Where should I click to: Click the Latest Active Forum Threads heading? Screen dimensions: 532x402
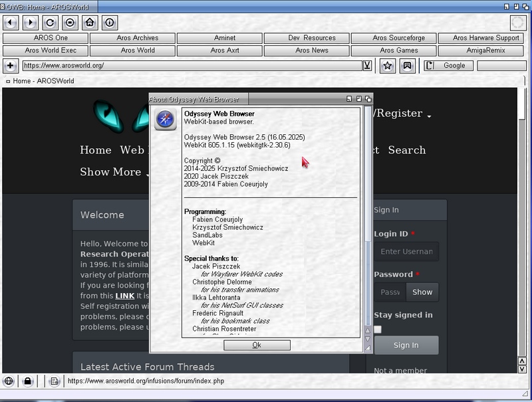click(147, 367)
